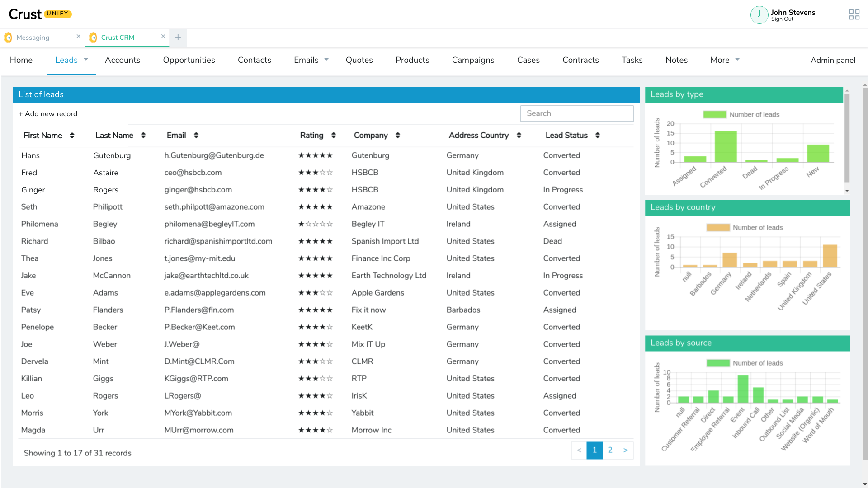Click John Stevens avatar circle
This screenshot has width=868, height=488.
pos(759,15)
